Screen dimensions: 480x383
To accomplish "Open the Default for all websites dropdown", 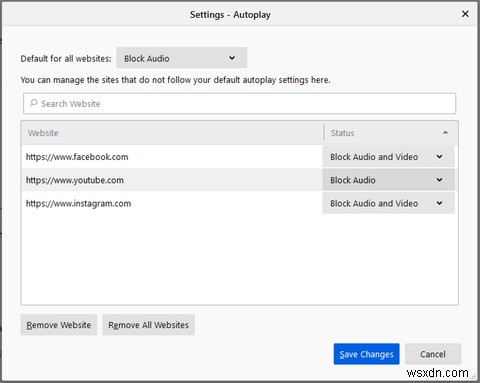I will click(x=182, y=58).
